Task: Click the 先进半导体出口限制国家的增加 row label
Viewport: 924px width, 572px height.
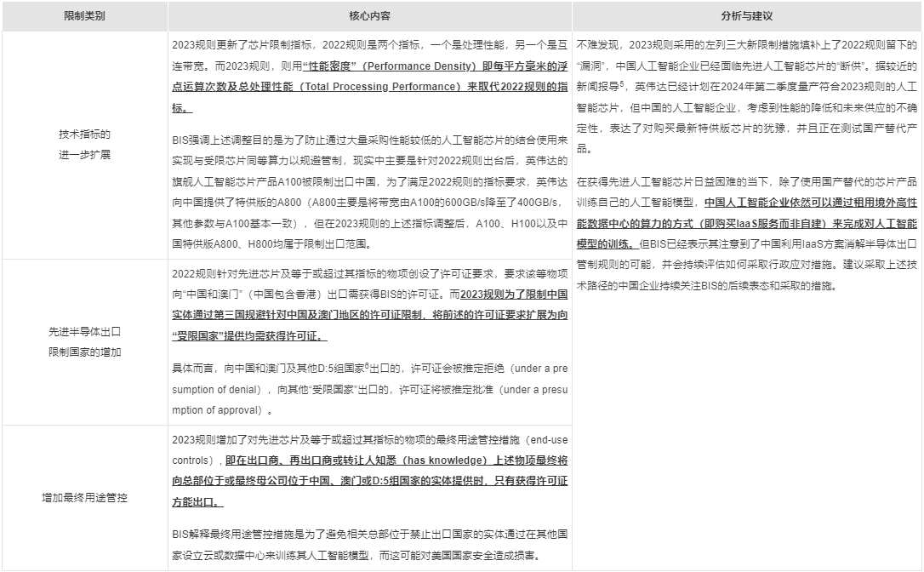Action: [85, 340]
